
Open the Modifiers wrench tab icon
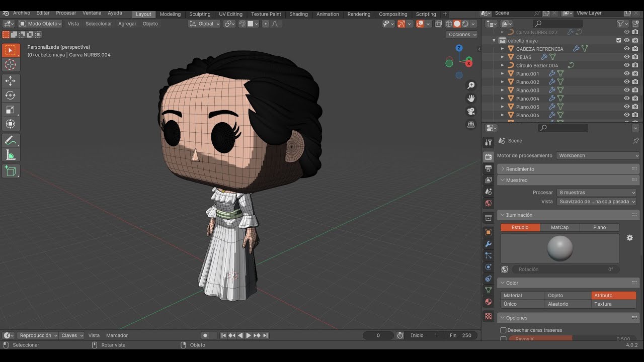[x=488, y=244]
